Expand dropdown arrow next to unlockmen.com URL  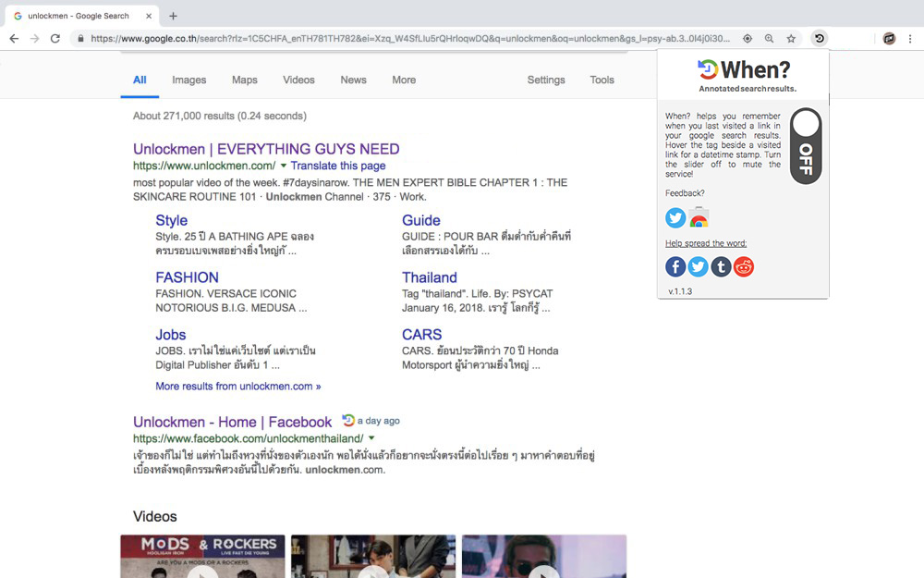(x=284, y=166)
